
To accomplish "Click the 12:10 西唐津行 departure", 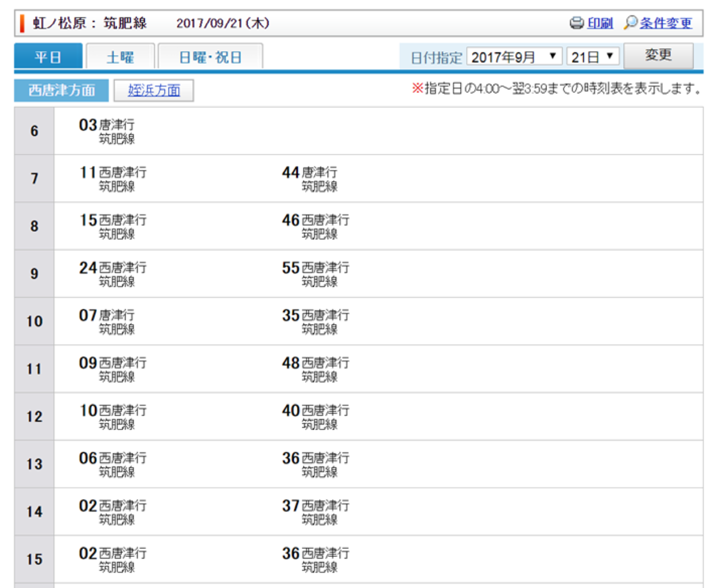I will point(113,417).
